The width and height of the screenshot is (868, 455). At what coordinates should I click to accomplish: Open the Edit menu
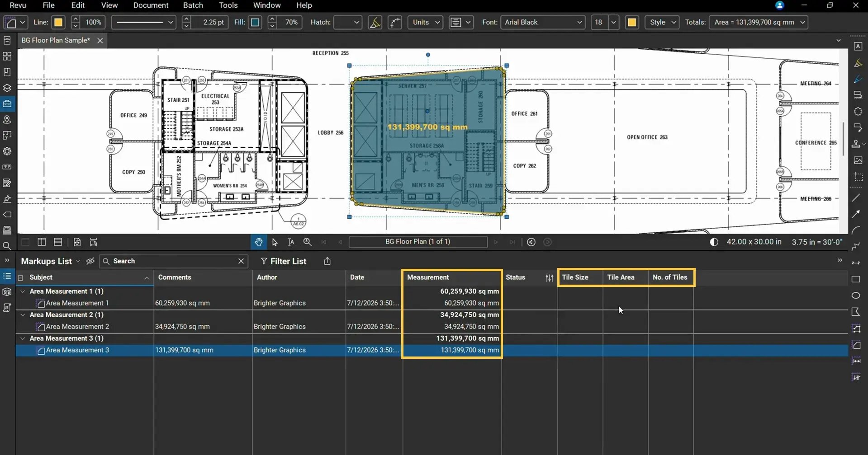78,5
